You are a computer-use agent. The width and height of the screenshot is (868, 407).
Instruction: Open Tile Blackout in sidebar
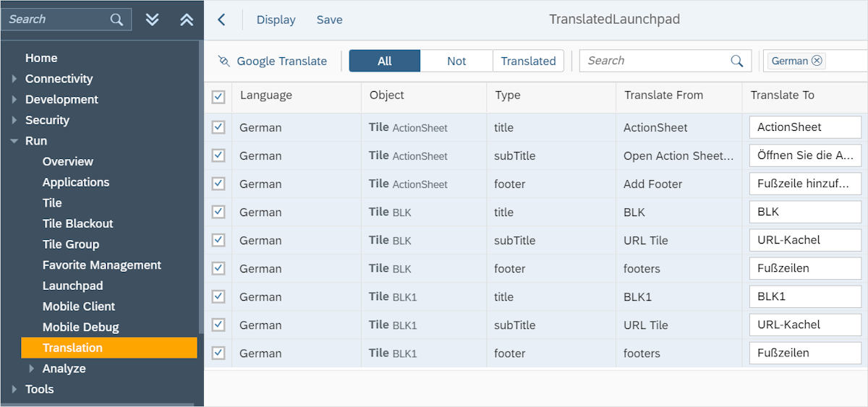coord(78,223)
